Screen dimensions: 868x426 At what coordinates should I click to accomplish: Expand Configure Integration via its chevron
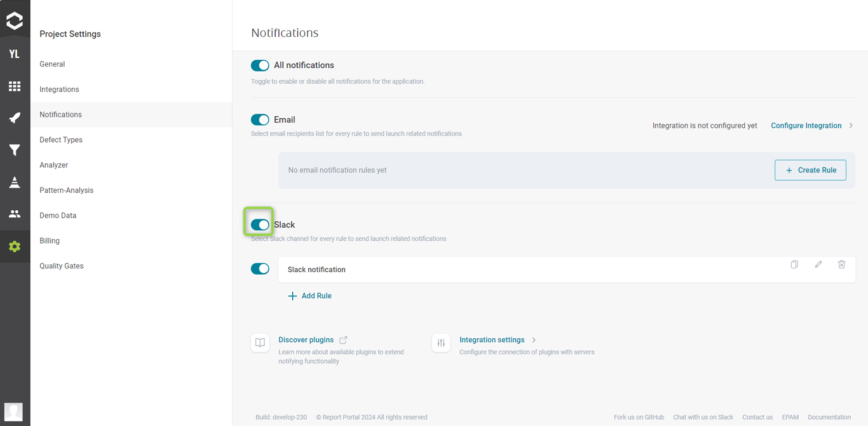851,125
